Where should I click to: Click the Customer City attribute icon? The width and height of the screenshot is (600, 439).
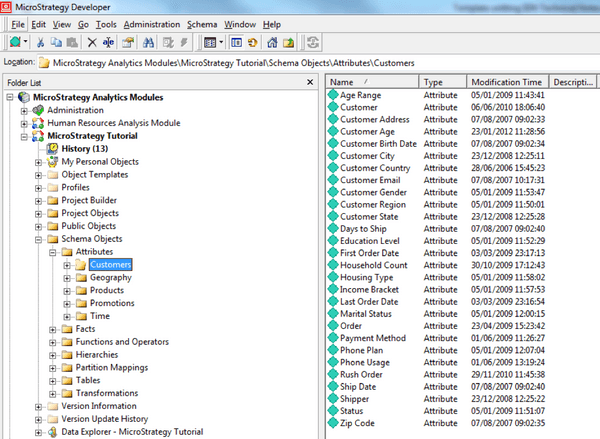click(333, 155)
